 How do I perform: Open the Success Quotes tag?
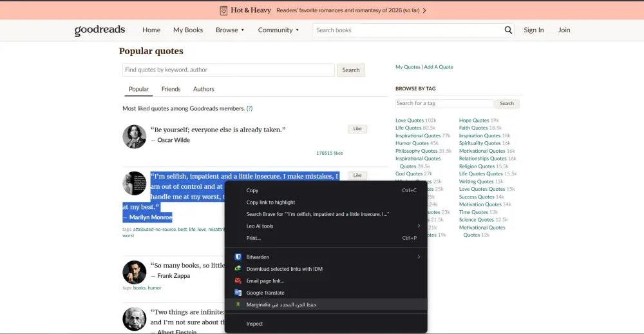point(477,197)
